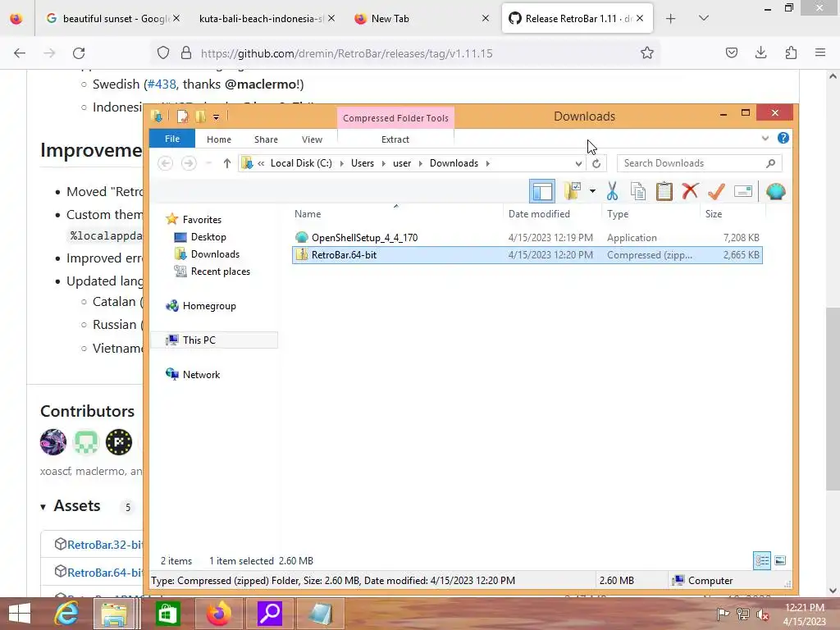Image resolution: width=840 pixels, height=630 pixels.
Task: Click the orange checkmark Properties icon
Action: point(716,191)
